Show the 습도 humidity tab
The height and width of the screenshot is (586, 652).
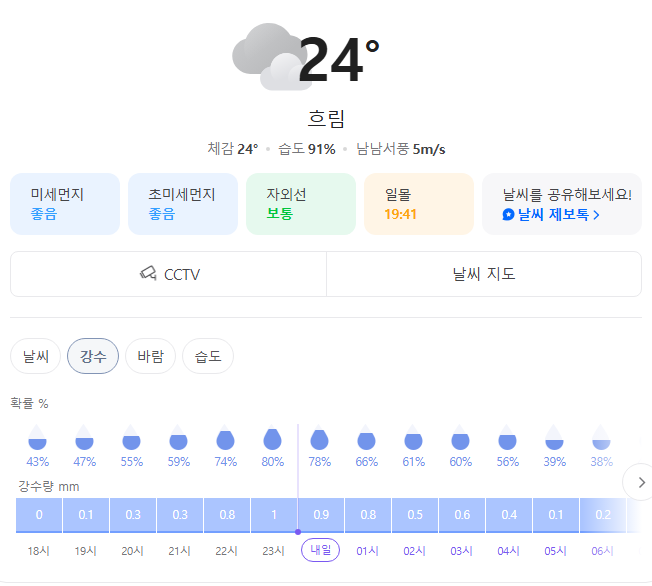208,356
